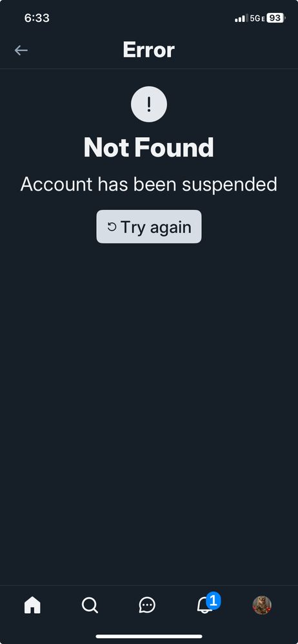Tap the Error page title

tap(149, 50)
